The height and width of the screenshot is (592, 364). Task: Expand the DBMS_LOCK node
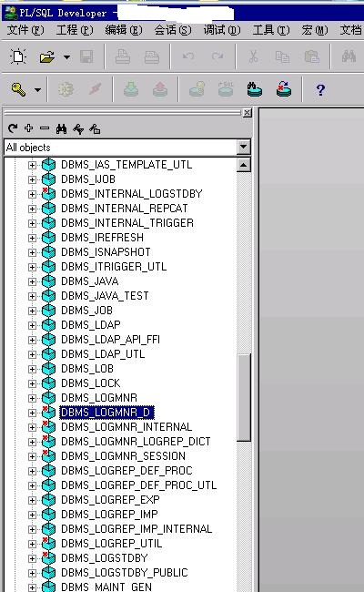click(32, 383)
